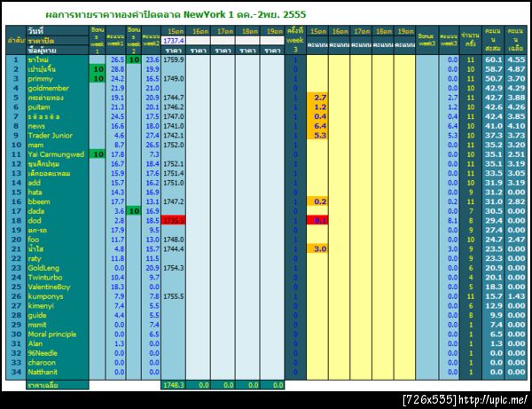
Task: Click the price guess 1741.0
Action: click(x=174, y=126)
